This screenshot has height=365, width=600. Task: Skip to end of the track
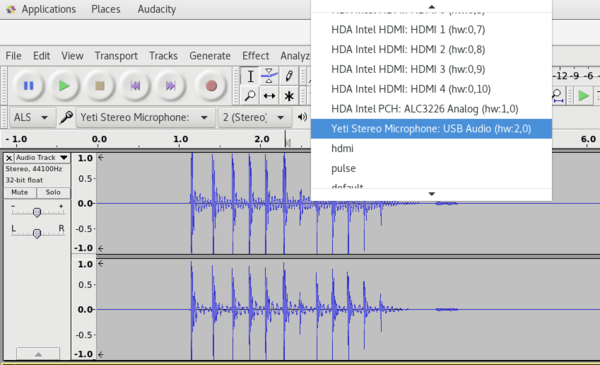(x=170, y=86)
